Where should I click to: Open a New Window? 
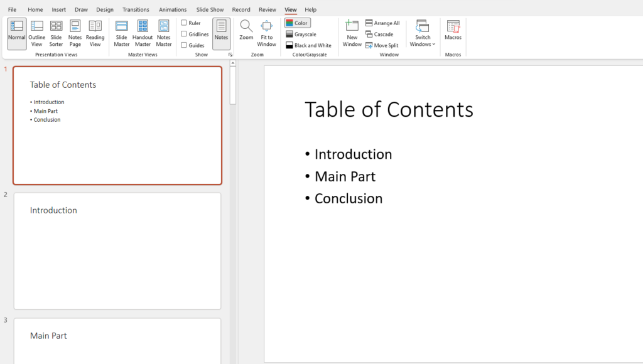click(x=352, y=33)
